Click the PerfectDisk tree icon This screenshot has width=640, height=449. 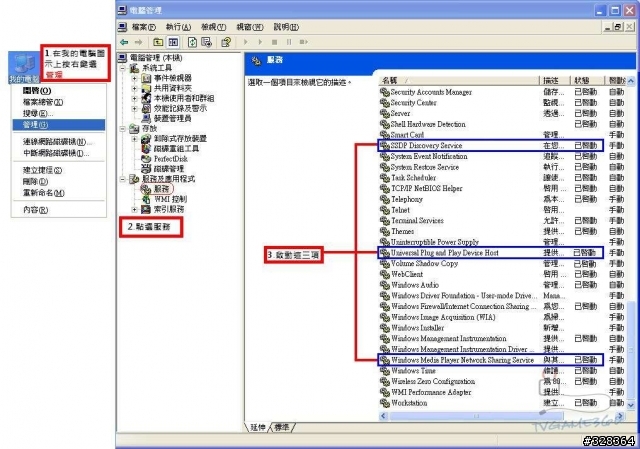146,159
